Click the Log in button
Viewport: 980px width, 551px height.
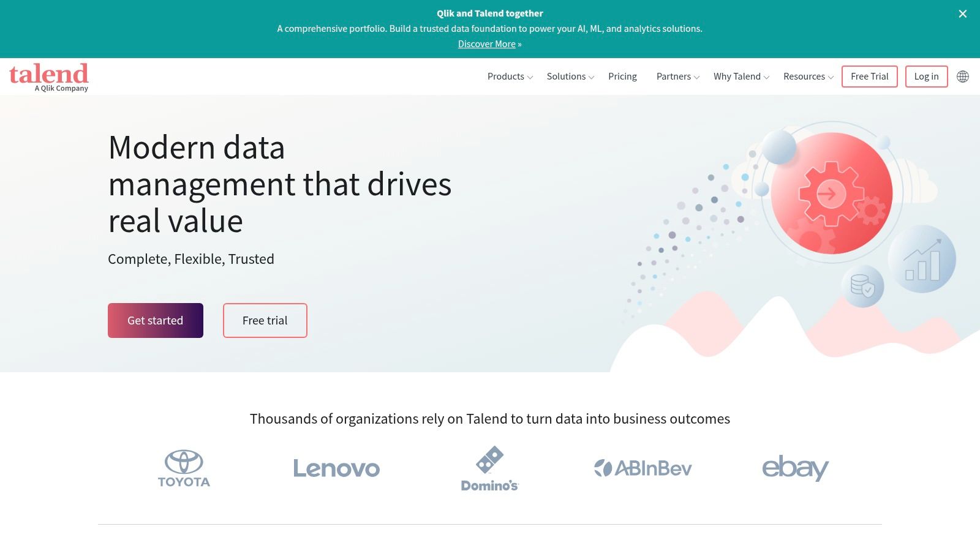(x=926, y=77)
